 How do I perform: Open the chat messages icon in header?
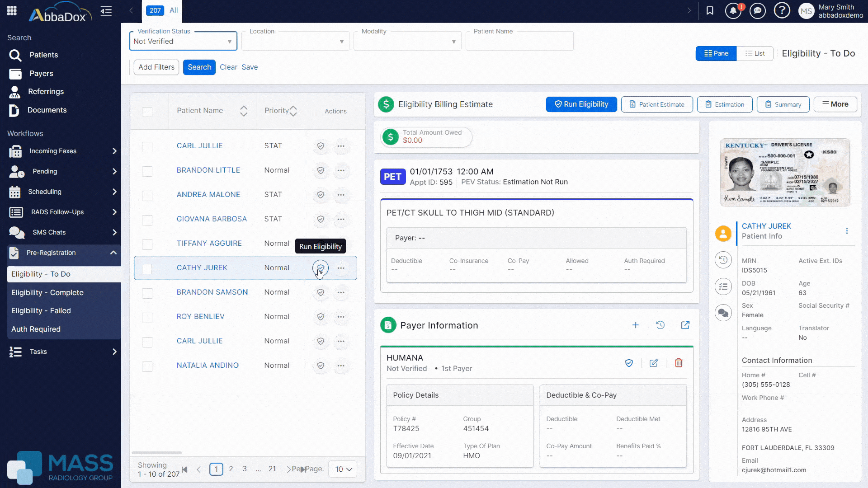tap(757, 11)
